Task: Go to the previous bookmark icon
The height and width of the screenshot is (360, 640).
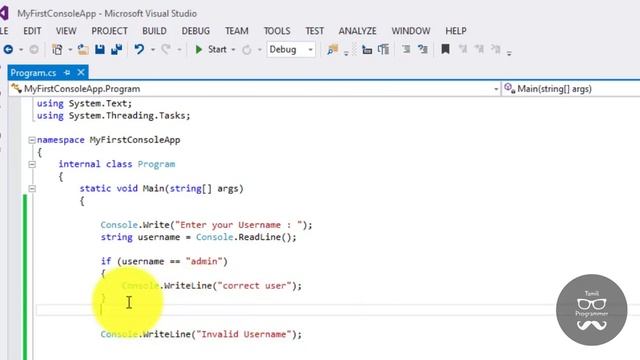Action: [462, 49]
